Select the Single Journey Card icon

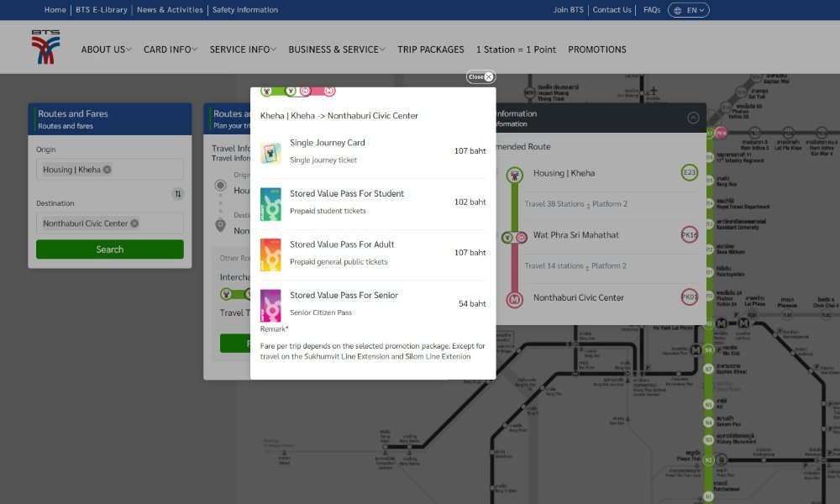270,153
